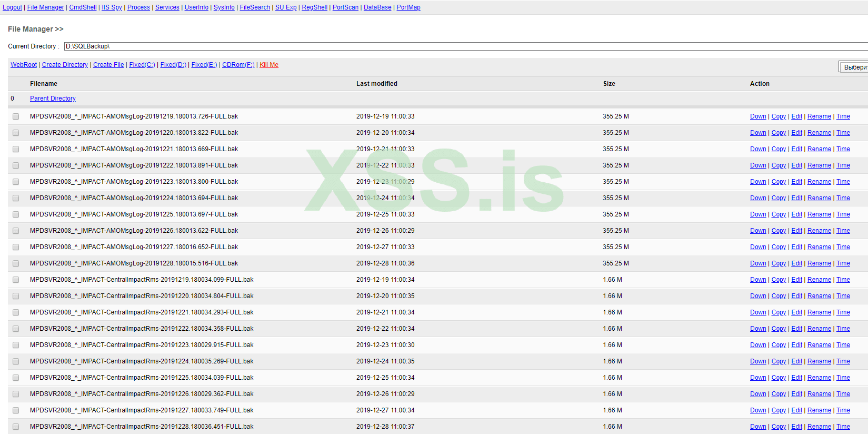
Task: Click the Logout link
Action: click(x=12, y=7)
